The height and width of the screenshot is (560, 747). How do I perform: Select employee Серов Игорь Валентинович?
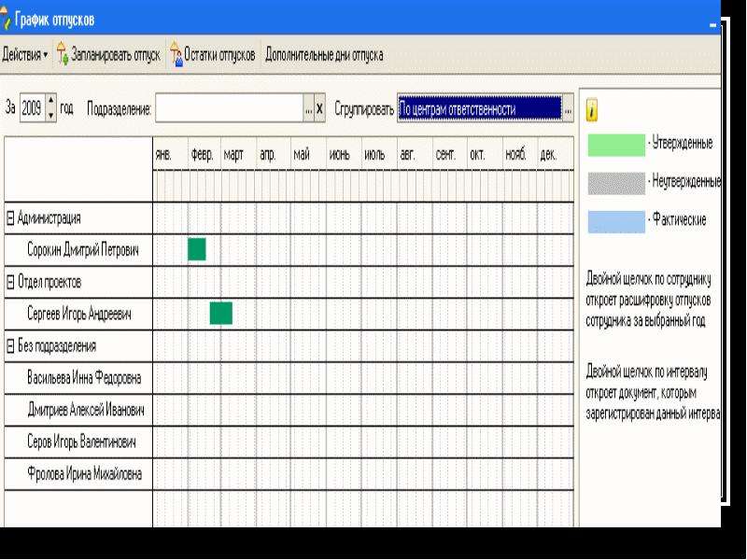click(81, 441)
